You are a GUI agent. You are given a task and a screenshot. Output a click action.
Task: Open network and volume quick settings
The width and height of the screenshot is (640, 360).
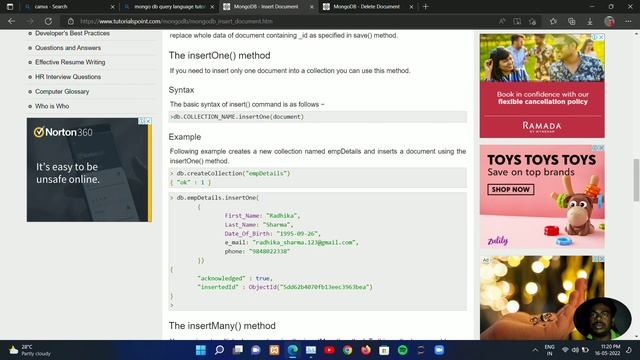(575, 350)
